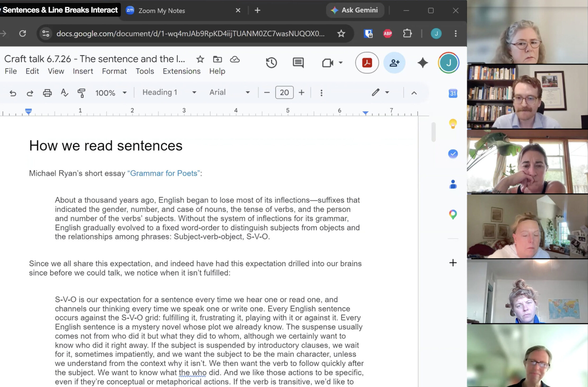This screenshot has height=387, width=588.
Task: Open Google account avatar J in Docs
Action: click(x=448, y=63)
